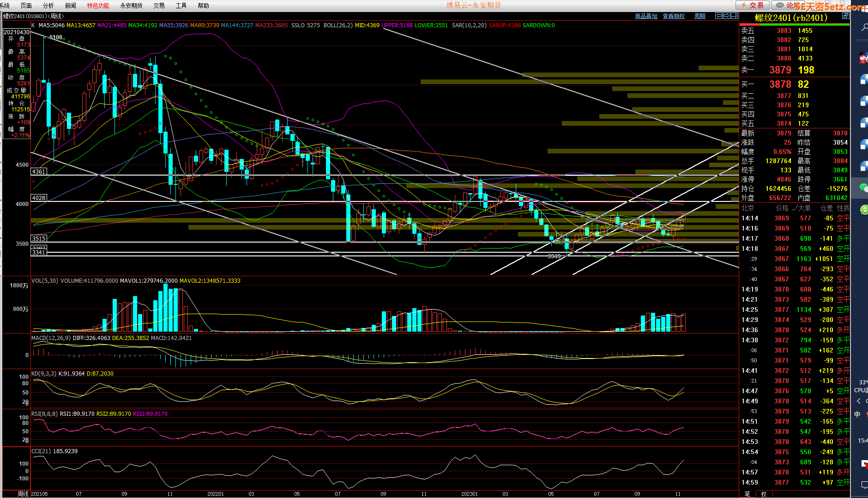Open the 特色功能 menu

coord(98,6)
